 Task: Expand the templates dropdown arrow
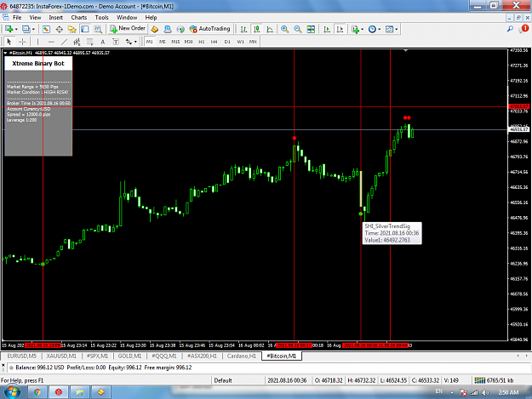[397, 30]
